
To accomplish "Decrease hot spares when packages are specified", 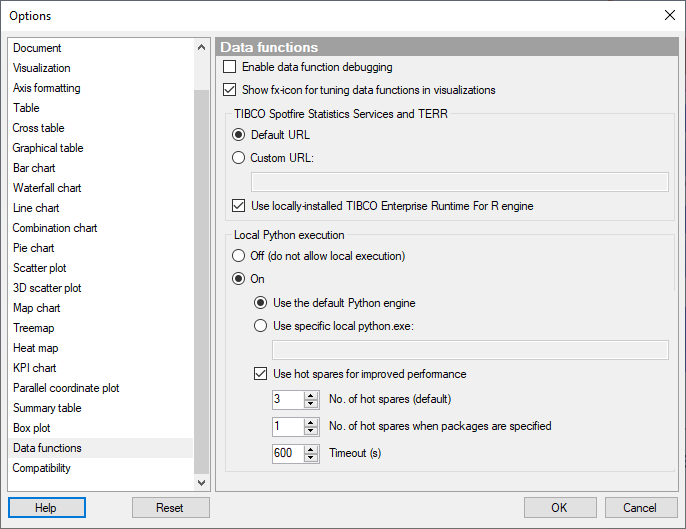I will tap(311, 431).
